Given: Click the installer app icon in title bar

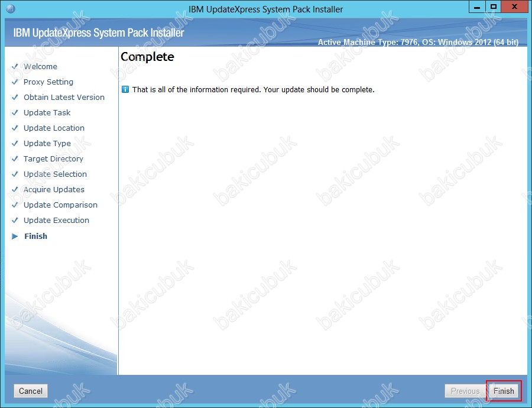Looking at the screenshot, I should 11,8.
